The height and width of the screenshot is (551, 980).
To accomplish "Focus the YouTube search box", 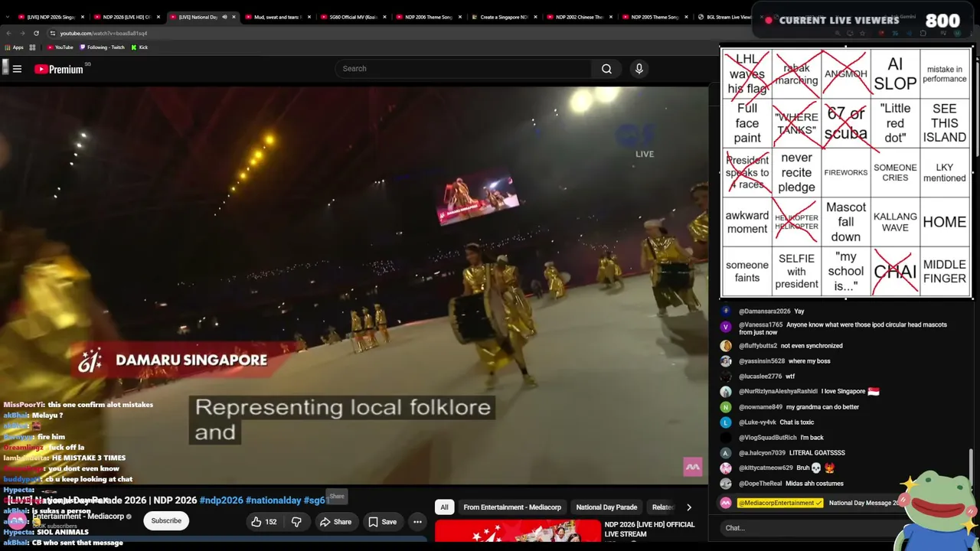I will (463, 69).
